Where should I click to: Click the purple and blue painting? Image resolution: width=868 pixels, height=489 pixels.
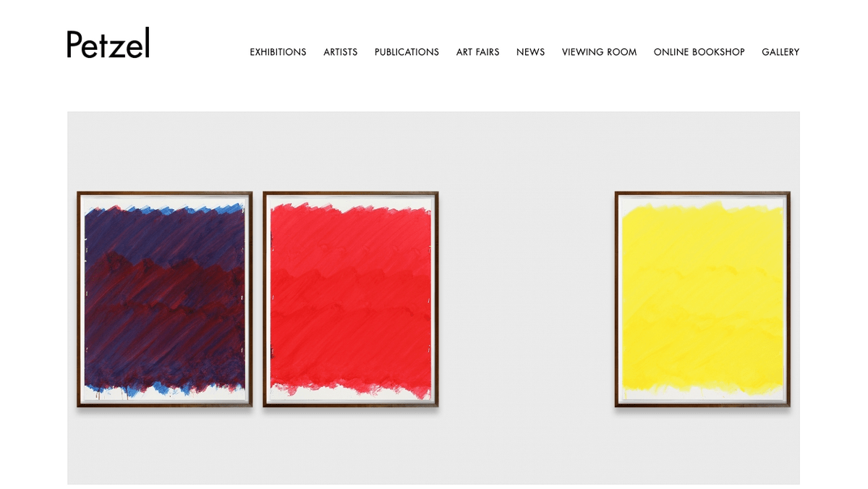click(165, 299)
